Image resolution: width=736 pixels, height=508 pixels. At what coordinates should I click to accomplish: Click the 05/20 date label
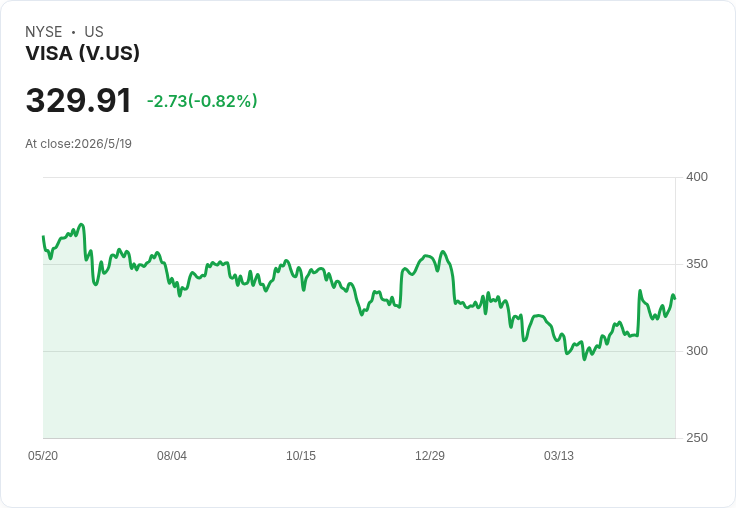(43, 455)
